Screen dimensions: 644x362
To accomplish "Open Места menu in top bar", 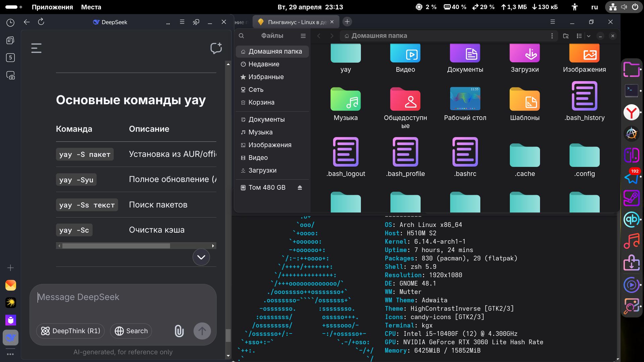I will [x=91, y=7].
